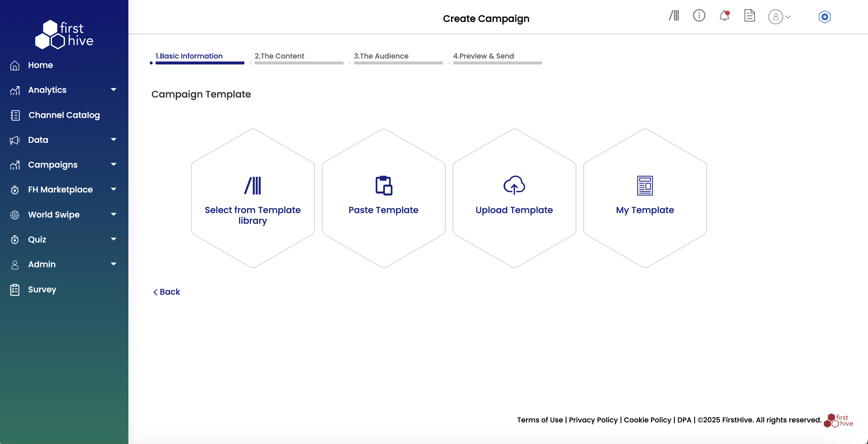868x444 pixels.
Task: Open Home in the sidebar
Action: click(41, 65)
